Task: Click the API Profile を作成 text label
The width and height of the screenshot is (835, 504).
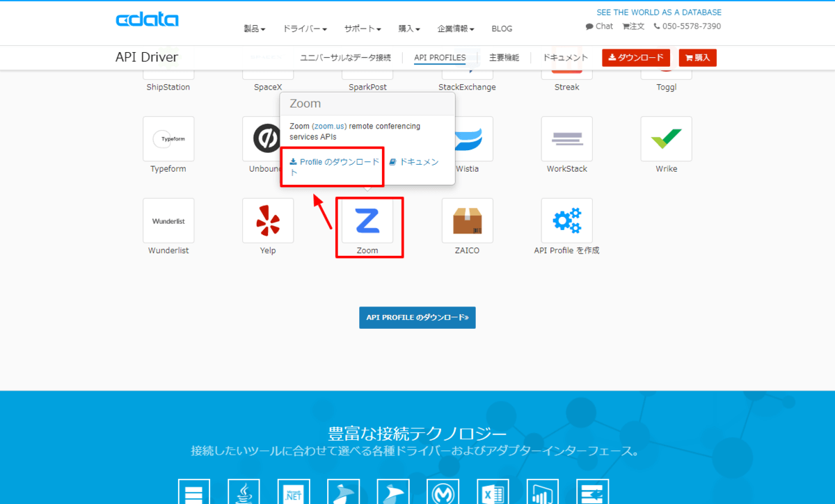Action: pos(566,250)
